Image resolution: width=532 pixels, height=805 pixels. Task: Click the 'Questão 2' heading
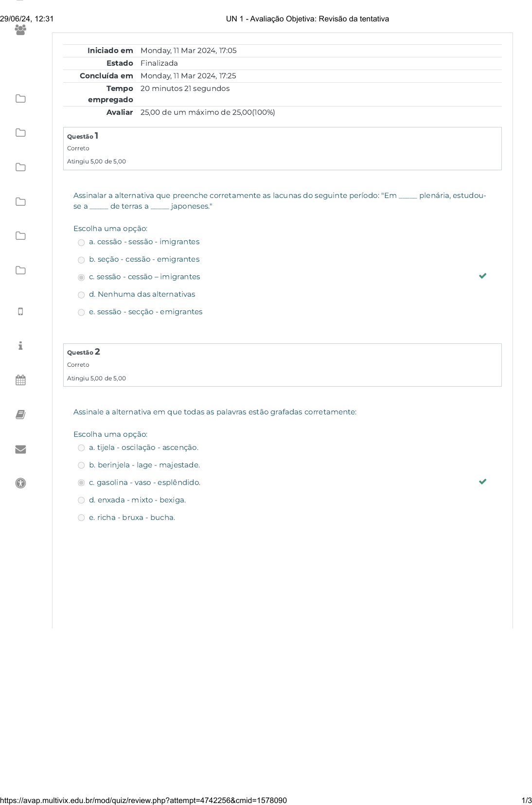[x=83, y=352]
